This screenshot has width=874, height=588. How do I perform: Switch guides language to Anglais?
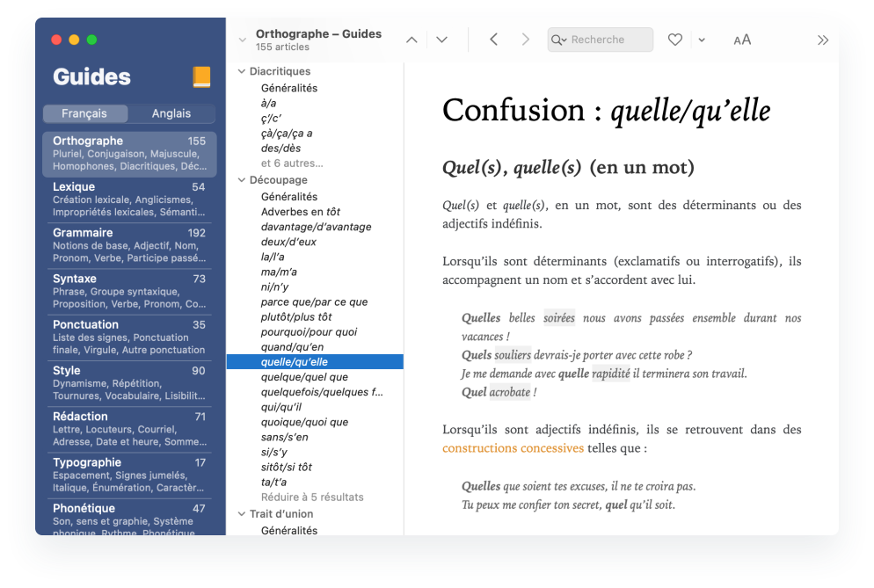click(x=171, y=113)
